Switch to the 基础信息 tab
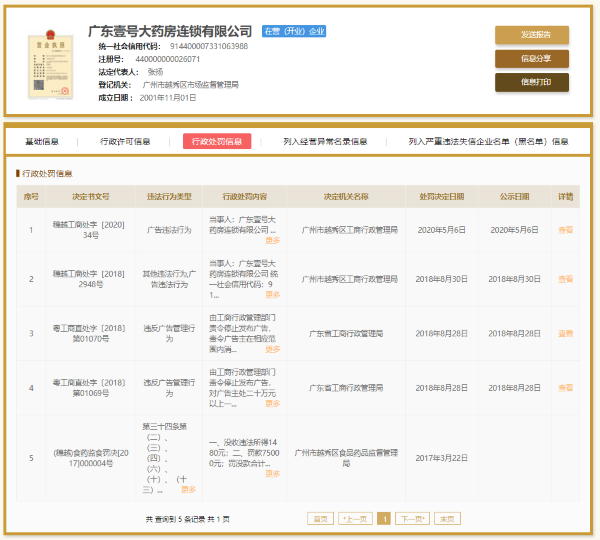The image size is (600, 540). coord(42,142)
